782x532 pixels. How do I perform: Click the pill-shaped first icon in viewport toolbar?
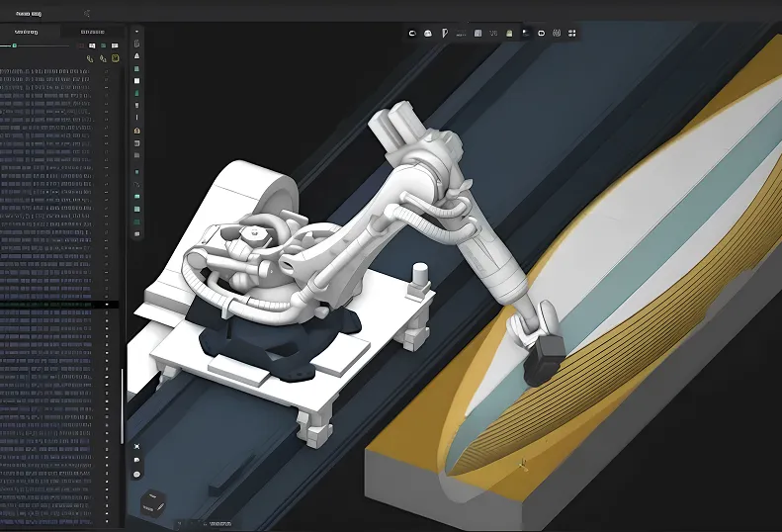click(x=412, y=33)
